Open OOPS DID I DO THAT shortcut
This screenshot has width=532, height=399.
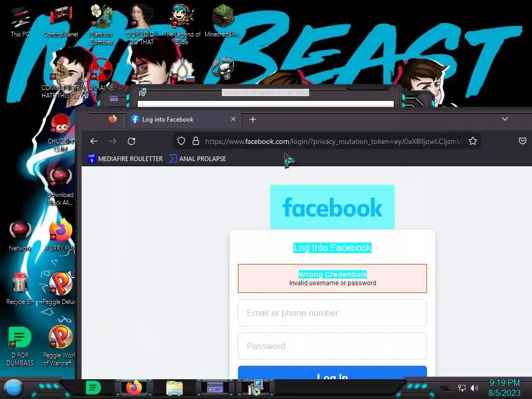pyautogui.click(x=141, y=24)
